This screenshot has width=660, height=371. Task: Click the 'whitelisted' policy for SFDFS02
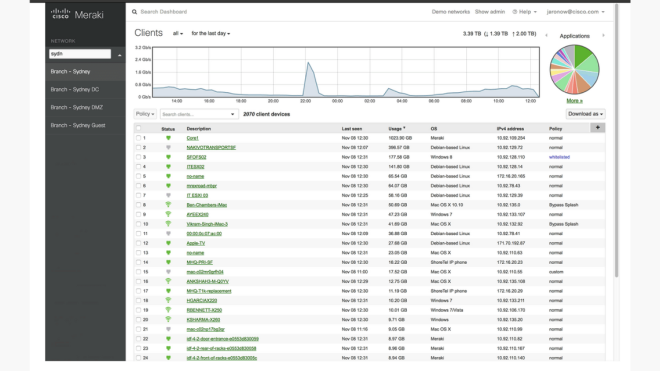(x=559, y=157)
